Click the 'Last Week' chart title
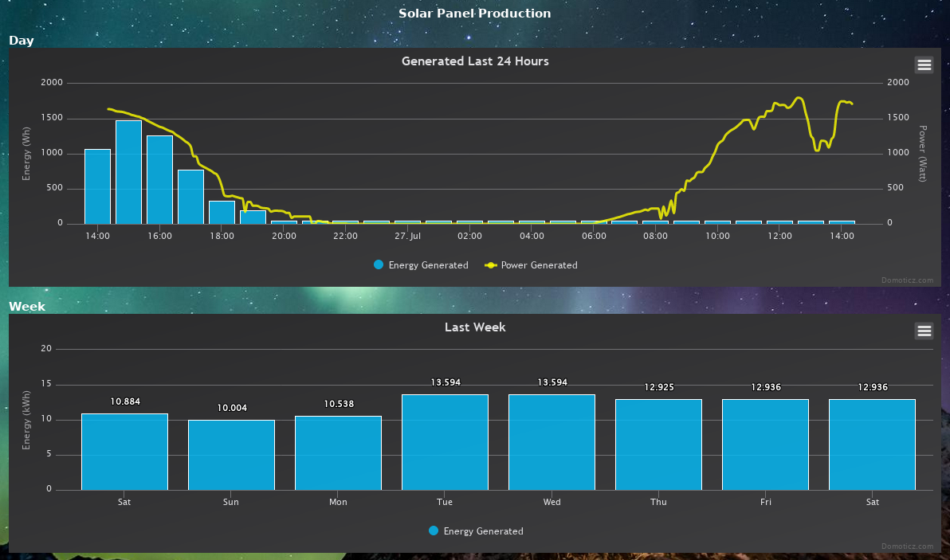The width and height of the screenshot is (950, 560). (475, 327)
